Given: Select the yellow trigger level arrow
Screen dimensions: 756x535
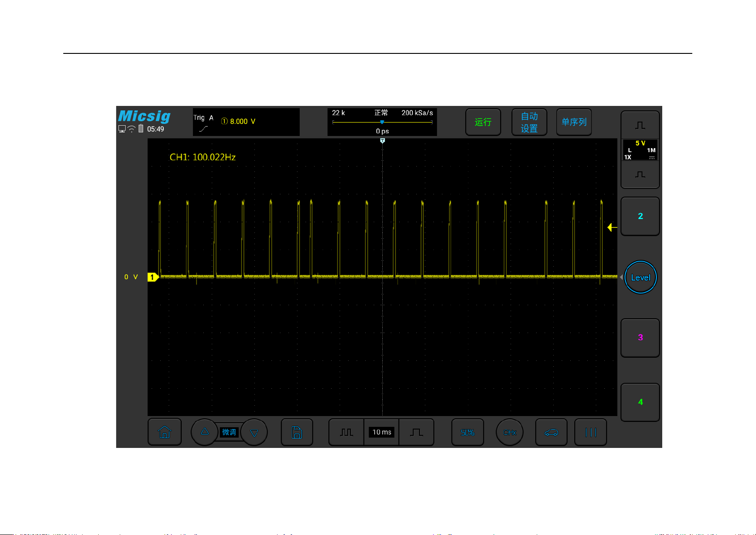Looking at the screenshot, I should tap(612, 228).
